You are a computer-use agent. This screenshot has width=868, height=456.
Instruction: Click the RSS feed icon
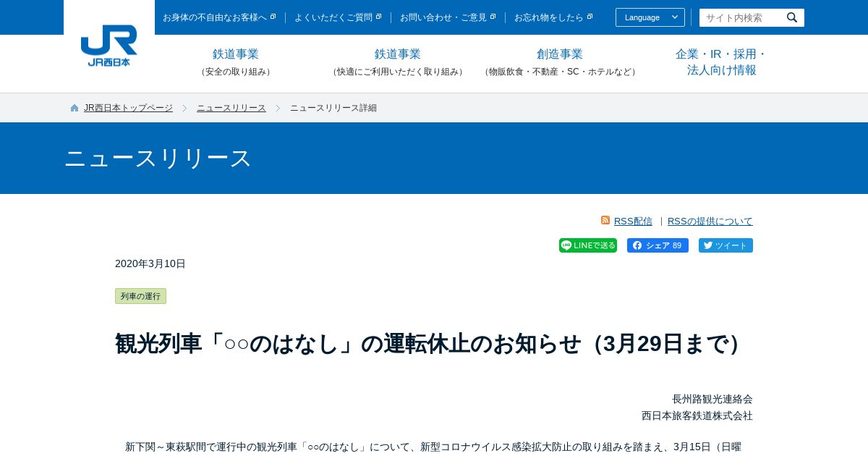605,220
